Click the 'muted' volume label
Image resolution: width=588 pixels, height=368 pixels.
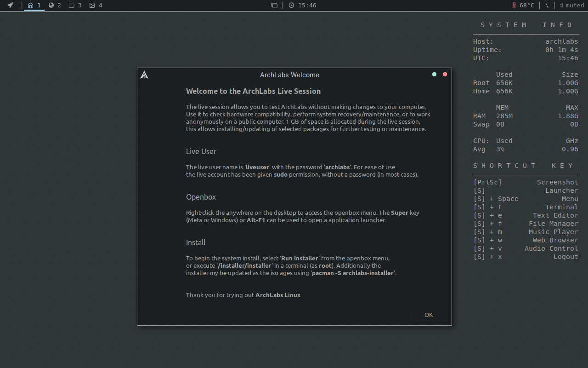point(575,6)
